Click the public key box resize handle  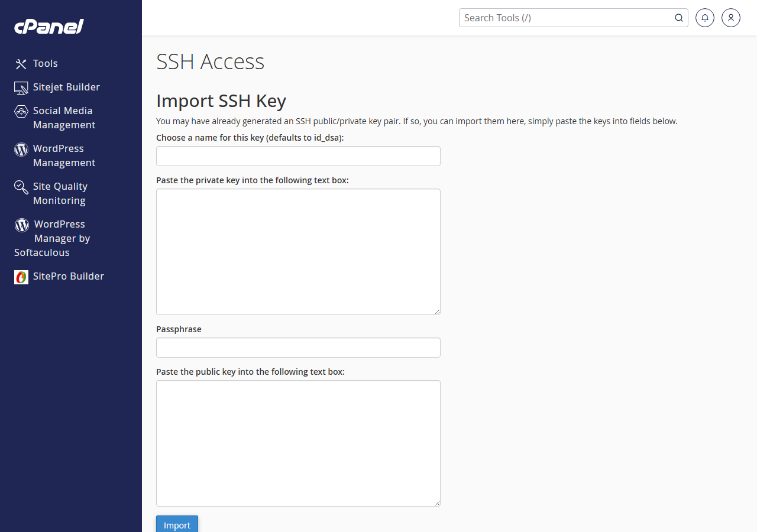[x=436, y=502]
